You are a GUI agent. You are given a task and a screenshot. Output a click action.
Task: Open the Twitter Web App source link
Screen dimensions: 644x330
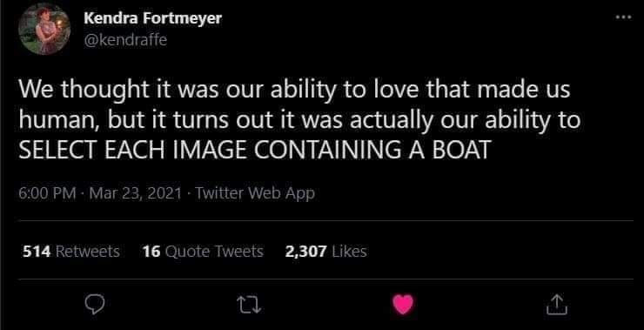pos(255,192)
